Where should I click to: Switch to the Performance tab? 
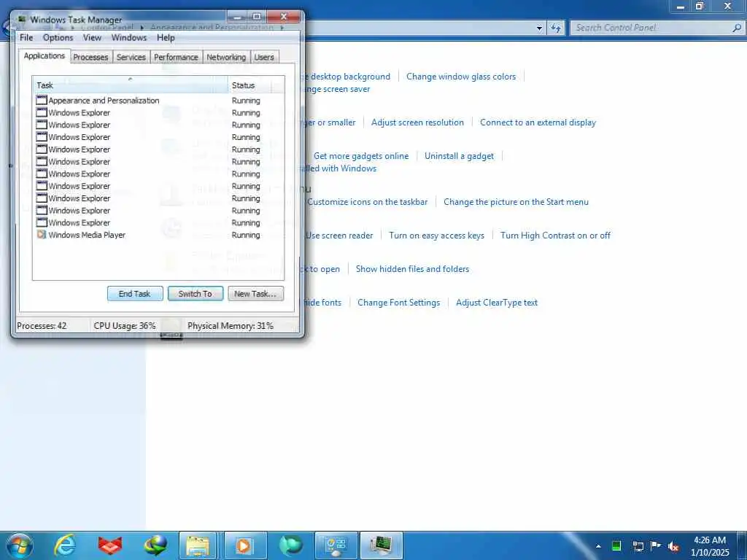coord(176,57)
